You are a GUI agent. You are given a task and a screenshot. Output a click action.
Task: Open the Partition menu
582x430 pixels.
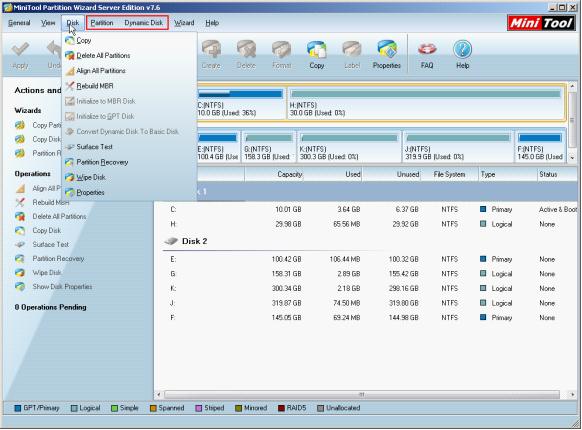(102, 23)
